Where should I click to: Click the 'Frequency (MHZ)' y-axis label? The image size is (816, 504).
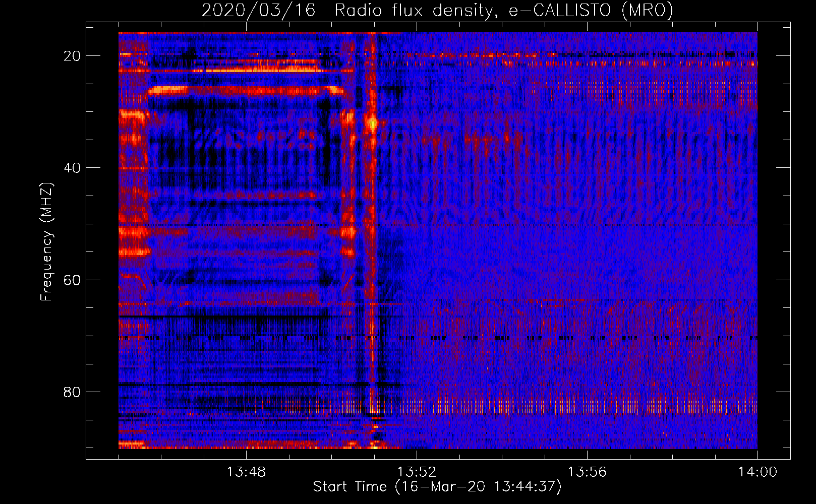(46, 242)
